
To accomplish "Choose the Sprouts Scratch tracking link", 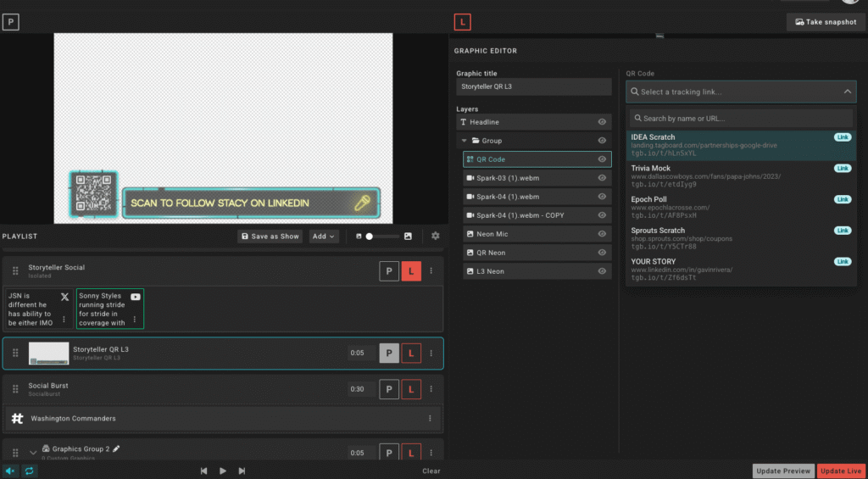I will pyautogui.click(x=741, y=238).
